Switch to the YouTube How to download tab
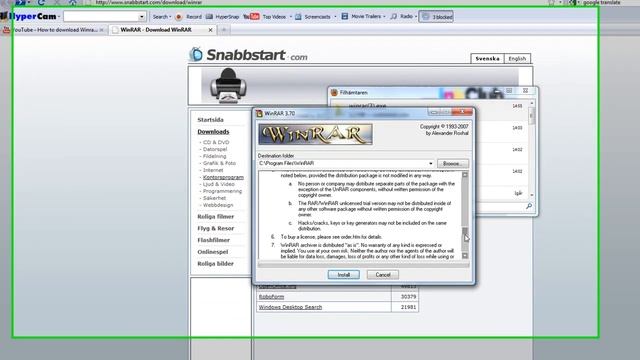This screenshot has height=360, width=640. [54, 30]
